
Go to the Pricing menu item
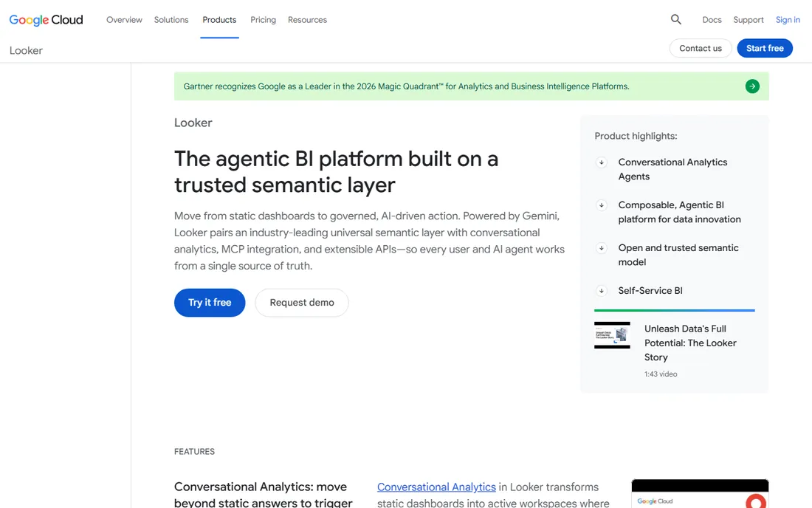coord(263,20)
